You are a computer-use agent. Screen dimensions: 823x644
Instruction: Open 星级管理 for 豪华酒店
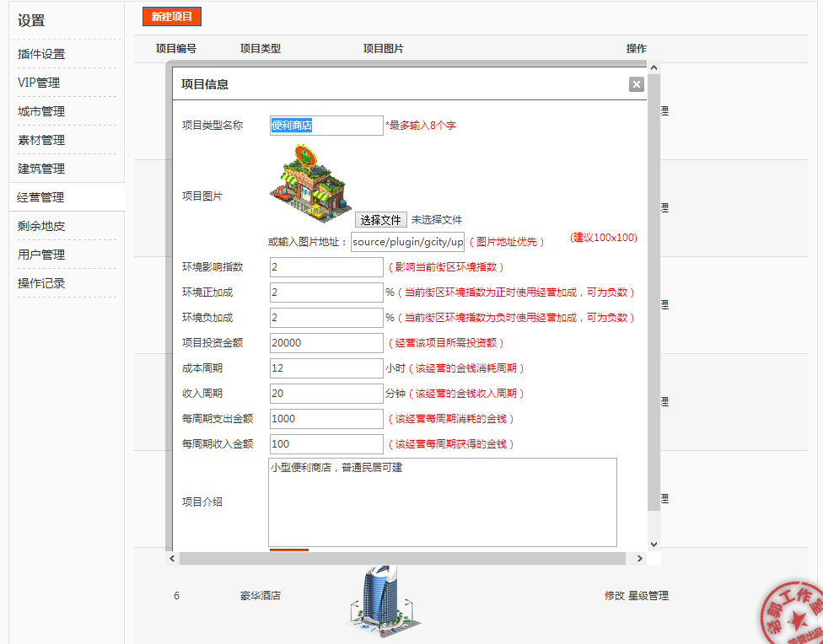pyautogui.click(x=648, y=596)
